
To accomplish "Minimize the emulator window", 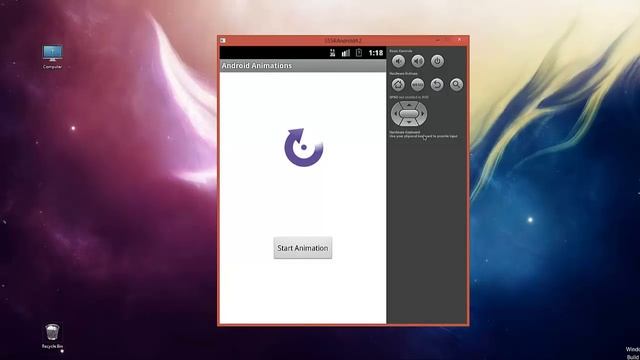I will point(438,40).
